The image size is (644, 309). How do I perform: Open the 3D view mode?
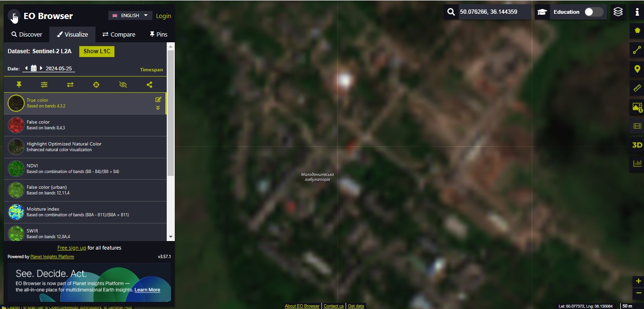click(637, 145)
